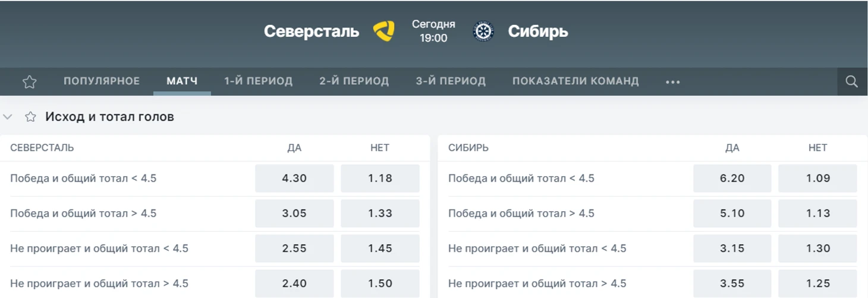868x298 pixels.
Task: Collapse the Исход и тотал голов section
Action: coord(8,117)
